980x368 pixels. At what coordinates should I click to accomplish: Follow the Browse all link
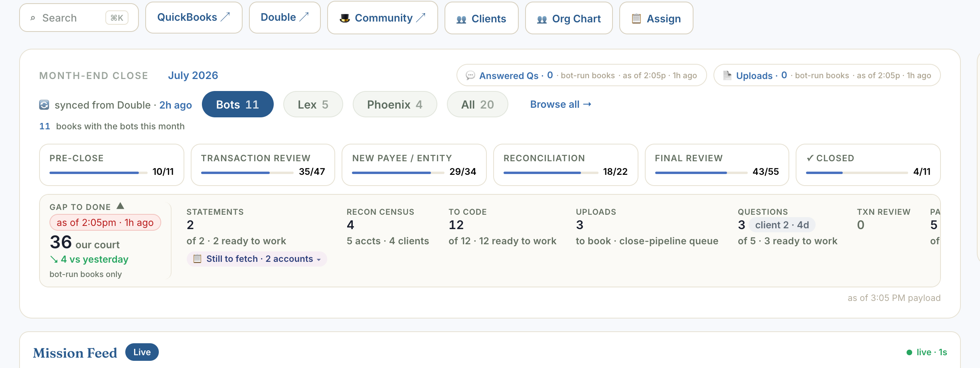click(x=561, y=104)
